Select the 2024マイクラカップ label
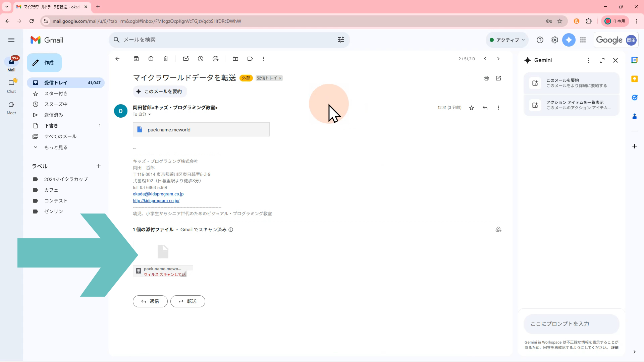644x362 pixels. coord(66,179)
